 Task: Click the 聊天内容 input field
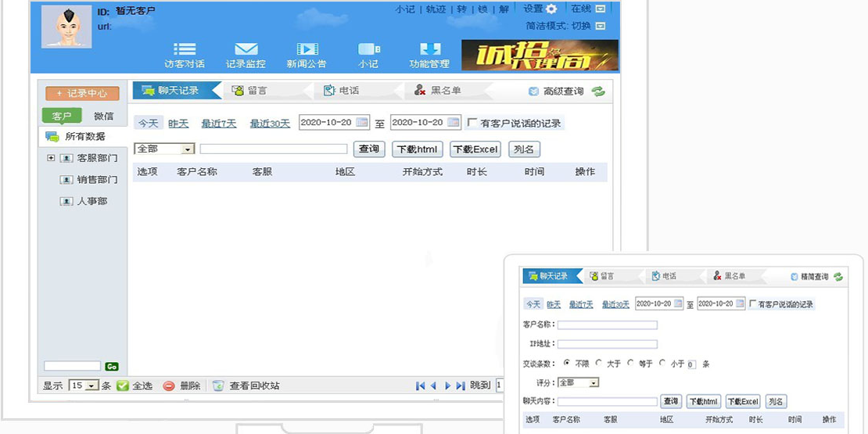click(608, 402)
